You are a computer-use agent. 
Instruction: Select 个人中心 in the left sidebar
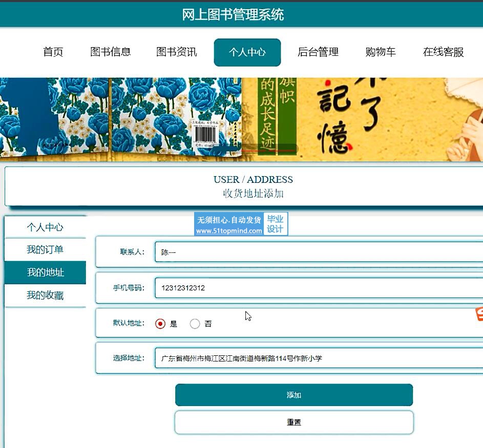(x=45, y=227)
